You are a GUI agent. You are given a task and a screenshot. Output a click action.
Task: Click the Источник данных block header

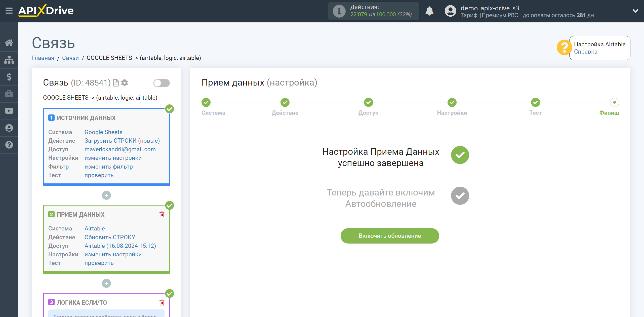(86, 118)
